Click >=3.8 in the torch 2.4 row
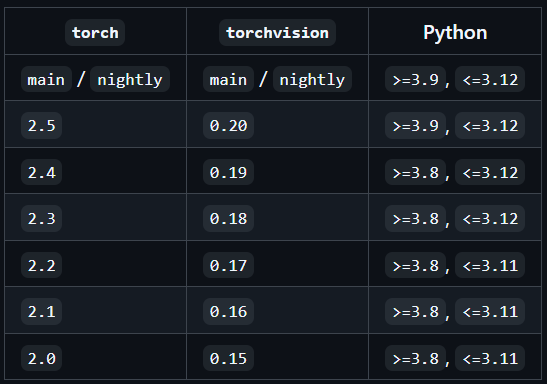Viewport: 547px width, 384px height. 415,172
